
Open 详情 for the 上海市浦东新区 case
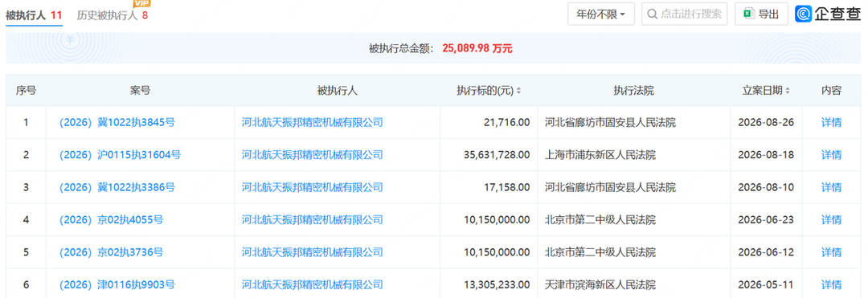[x=831, y=155]
